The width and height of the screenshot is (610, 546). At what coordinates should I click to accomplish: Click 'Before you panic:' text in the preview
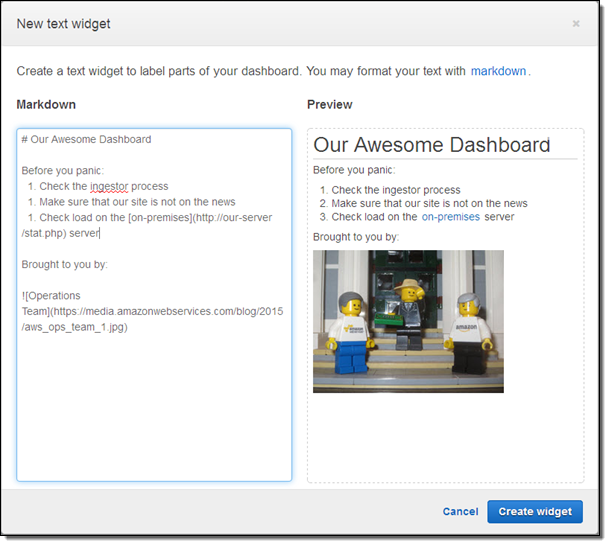(x=354, y=170)
